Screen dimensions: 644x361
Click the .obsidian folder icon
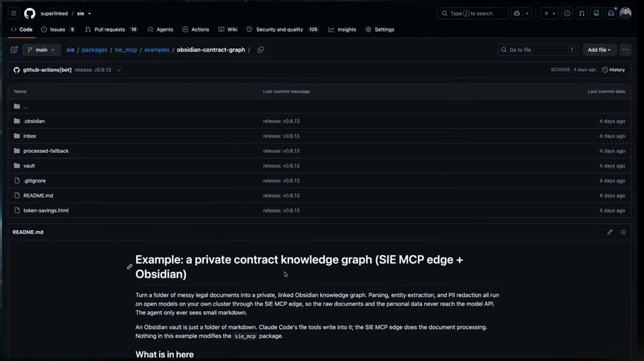point(17,121)
